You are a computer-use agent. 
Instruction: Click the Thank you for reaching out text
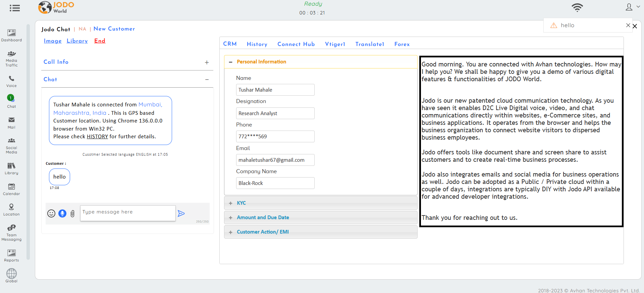click(469, 218)
